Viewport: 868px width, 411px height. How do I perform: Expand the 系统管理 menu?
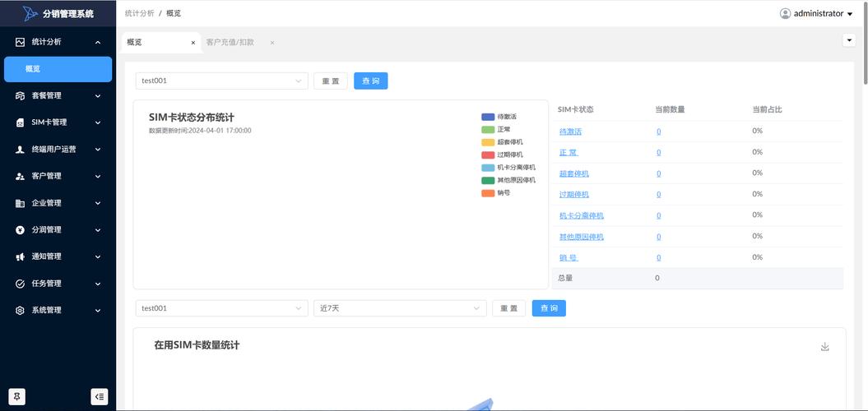[x=98, y=311]
